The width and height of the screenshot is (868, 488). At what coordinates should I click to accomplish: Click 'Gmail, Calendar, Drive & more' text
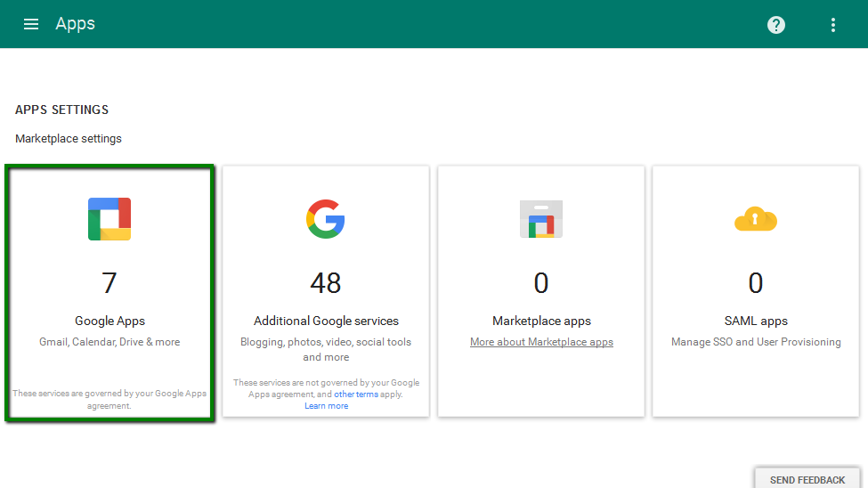110,342
